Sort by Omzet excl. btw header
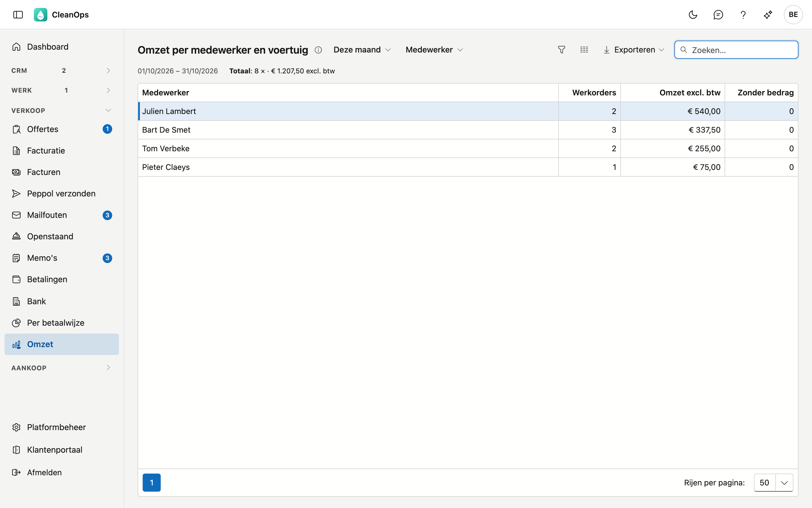Image resolution: width=812 pixels, height=508 pixels. tap(672, 93)
